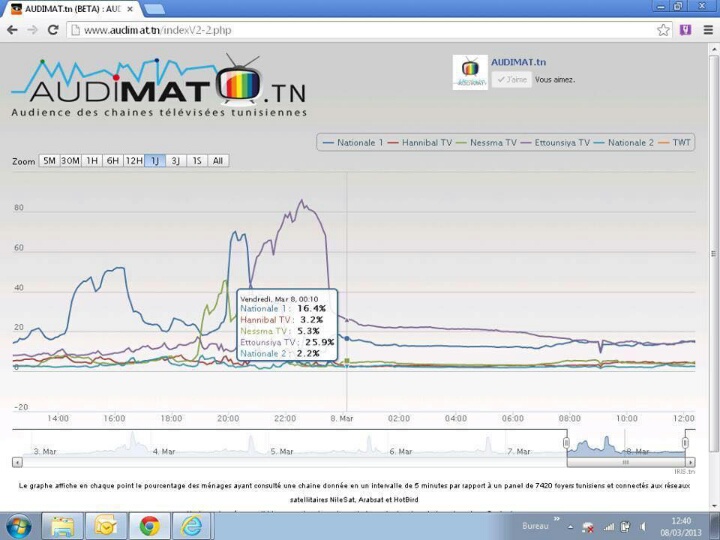Select the 1J zoom range
Viewport: 720px width, 540px height.
click(x=155, y=161)
